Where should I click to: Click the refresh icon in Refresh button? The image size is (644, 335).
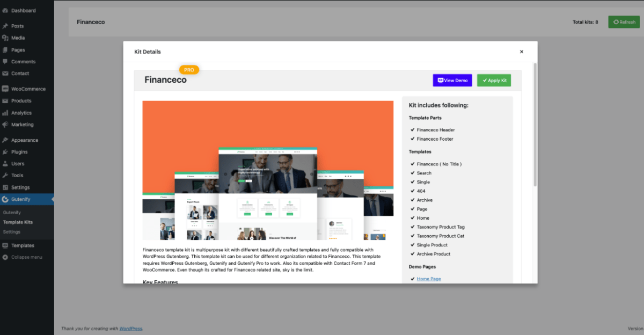616,22
